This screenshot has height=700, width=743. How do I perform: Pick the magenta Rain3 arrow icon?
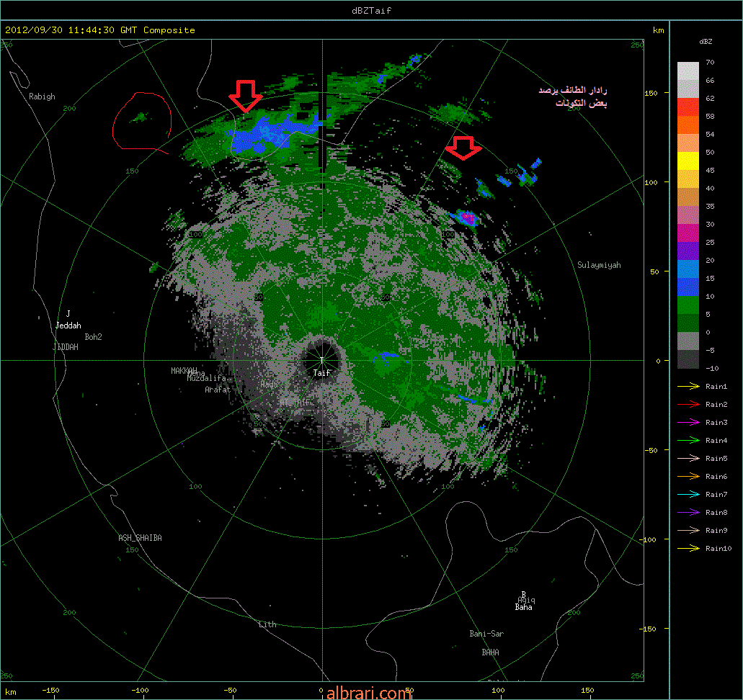click(688, 423)
